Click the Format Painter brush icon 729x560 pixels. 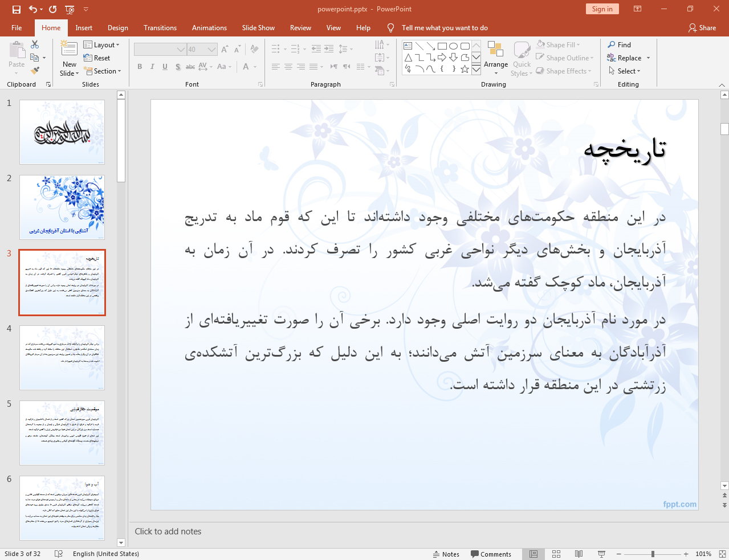[35, 71]
